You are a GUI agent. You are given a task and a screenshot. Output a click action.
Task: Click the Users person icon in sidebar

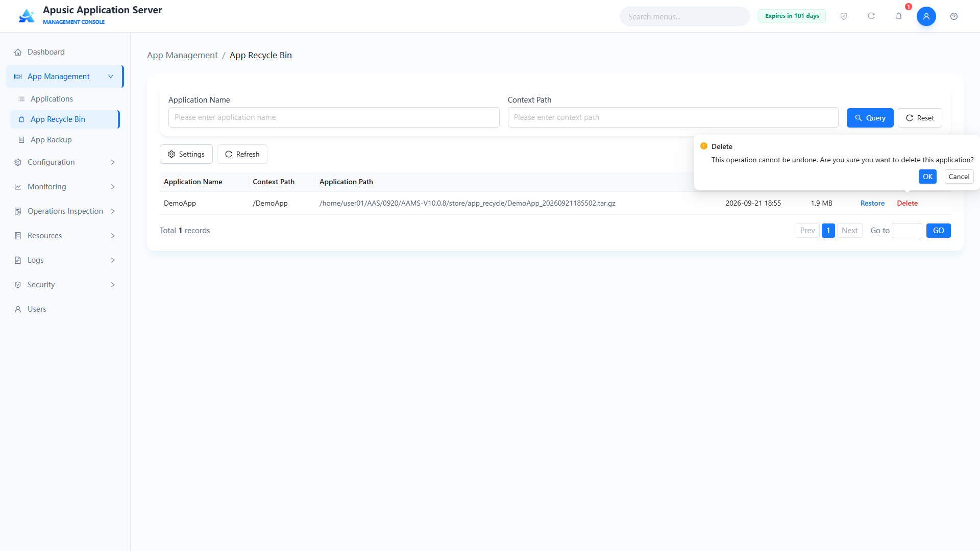click(x=18, y=309)
